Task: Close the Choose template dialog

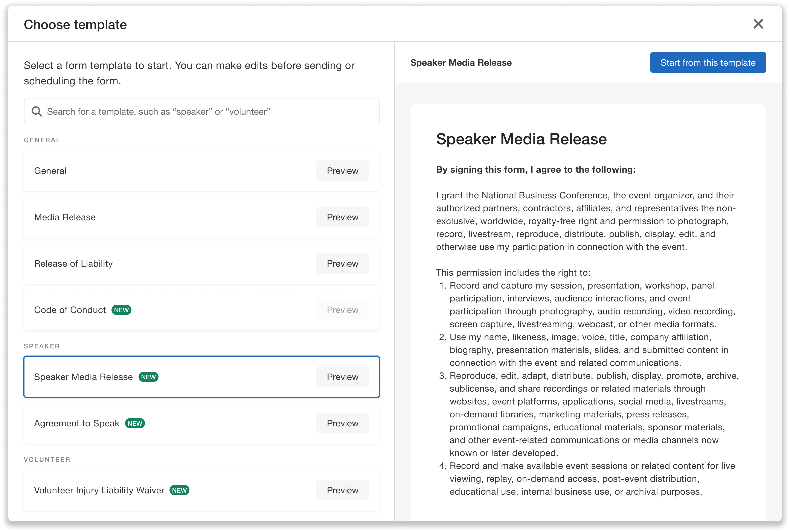Action: pyautogui.click(x=758, y=24)
